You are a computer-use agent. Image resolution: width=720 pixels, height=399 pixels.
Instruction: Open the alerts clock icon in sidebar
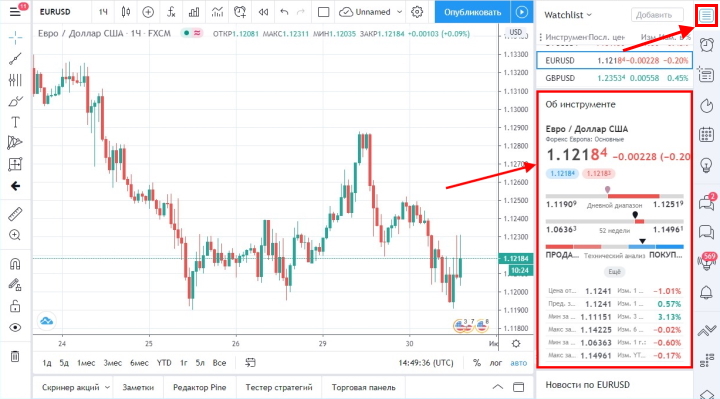pyautogui.click(x=707, y=45)
